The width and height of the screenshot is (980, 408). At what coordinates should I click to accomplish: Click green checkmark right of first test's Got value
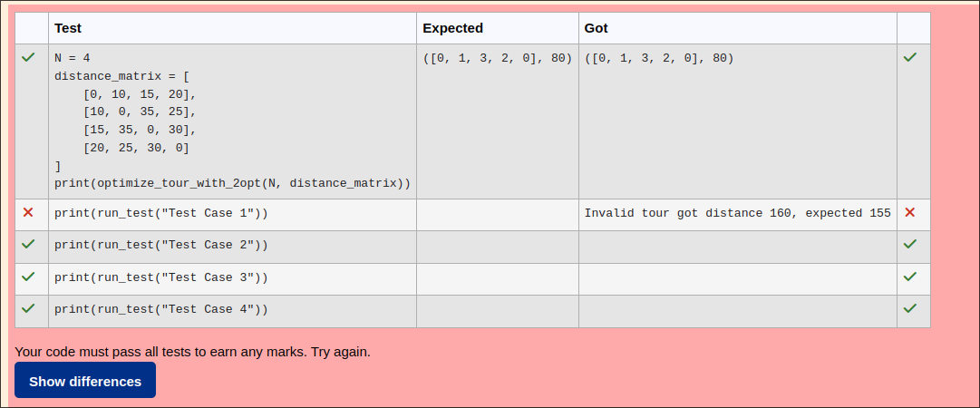[x=910, y=57]
